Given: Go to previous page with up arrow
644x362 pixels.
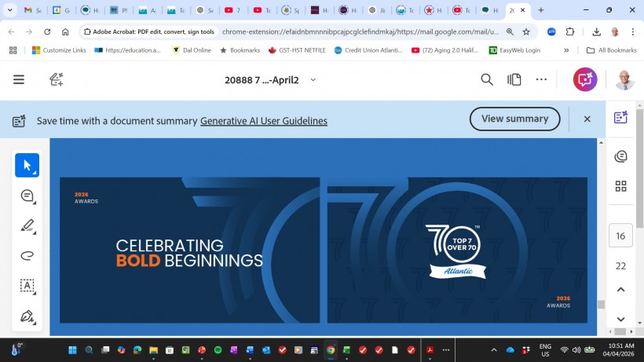Looking at the screenshot, I should tap(620, 290).
